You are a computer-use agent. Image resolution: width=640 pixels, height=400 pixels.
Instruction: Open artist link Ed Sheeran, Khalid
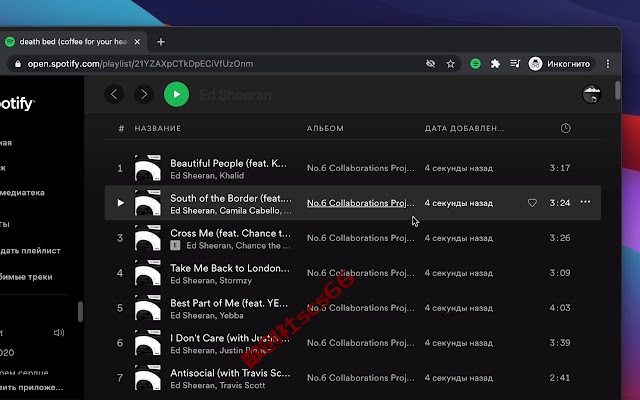(x=207, y=176)
